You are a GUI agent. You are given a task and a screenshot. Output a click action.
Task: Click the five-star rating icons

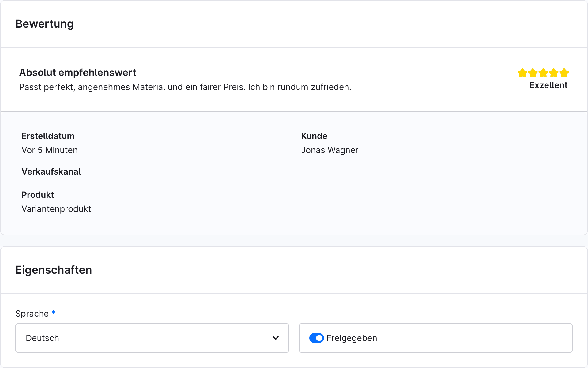pyautogui.click(x=543, y=73)
